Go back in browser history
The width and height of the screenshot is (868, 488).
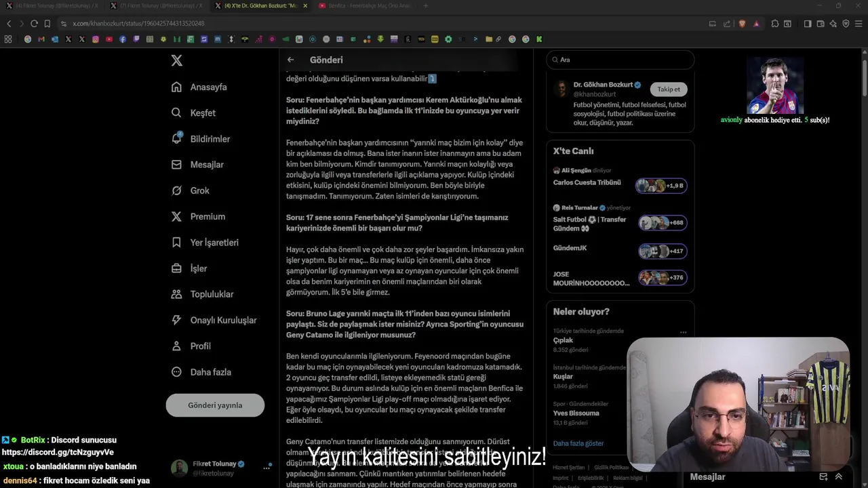9,24
